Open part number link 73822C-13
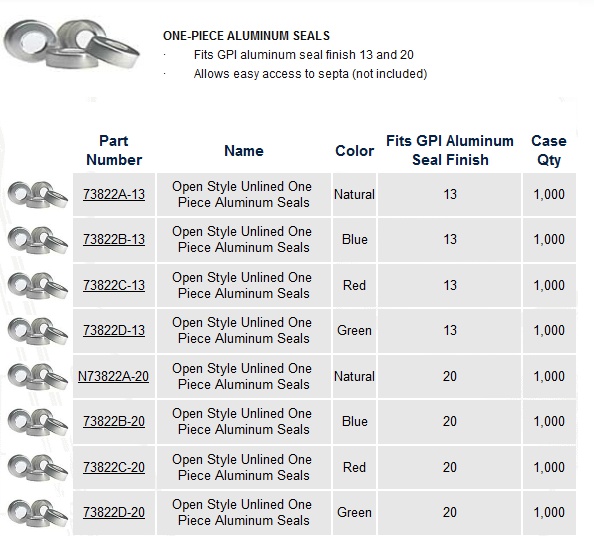Image resolution: width=594 pixels, height=547 pixels. [114, 285]
